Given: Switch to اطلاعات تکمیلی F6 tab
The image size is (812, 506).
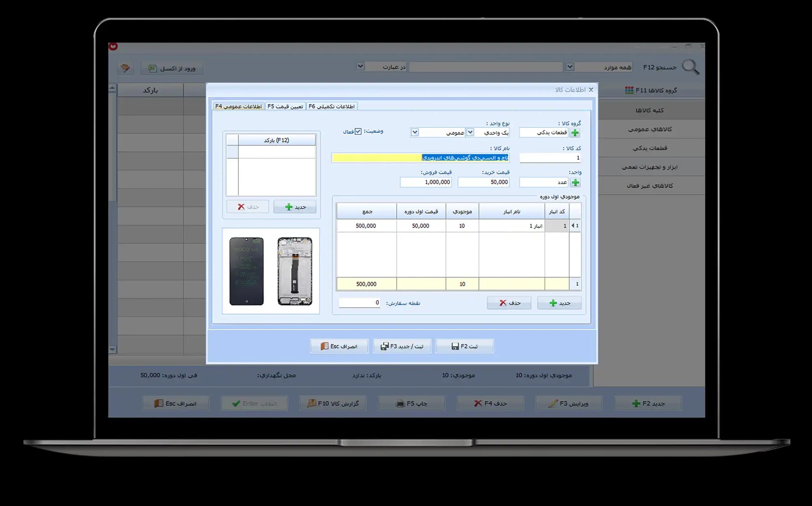Looking at the screenshot, I should 332,106.
